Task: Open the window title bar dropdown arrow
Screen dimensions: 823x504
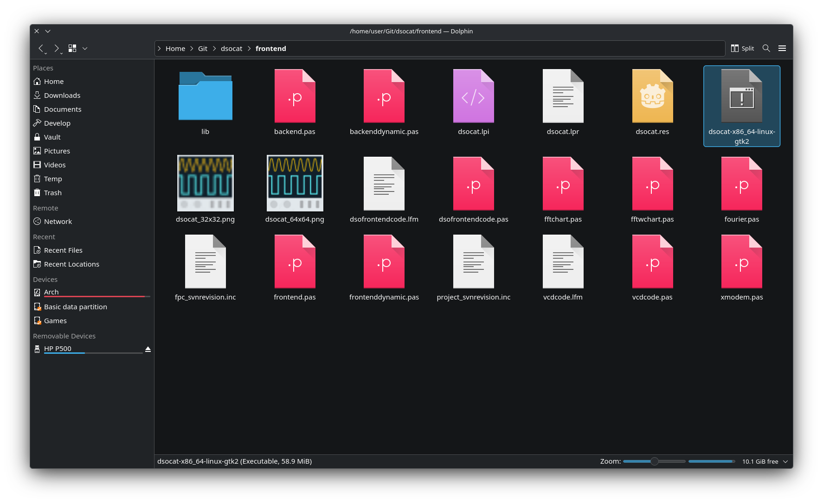Action: pos(48,31)
